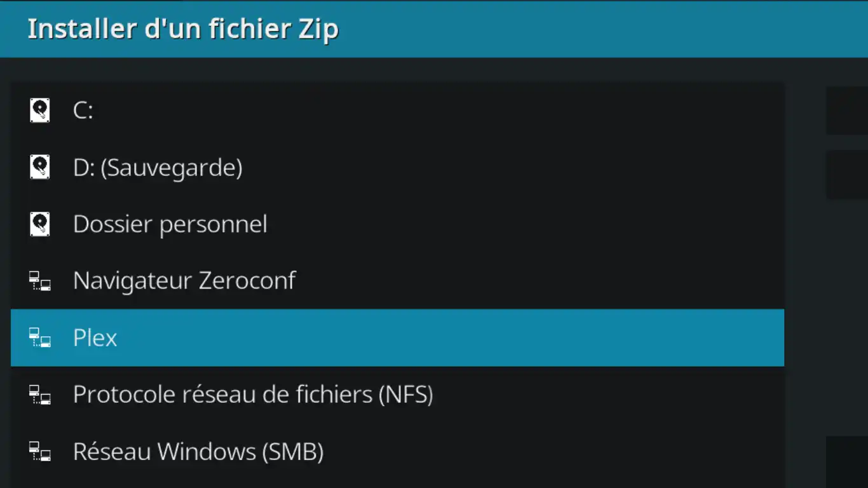Click the dialog title Installer d'un fichier Zip
The height and width of the screenshot is (488, 868).
coord(183,29)
